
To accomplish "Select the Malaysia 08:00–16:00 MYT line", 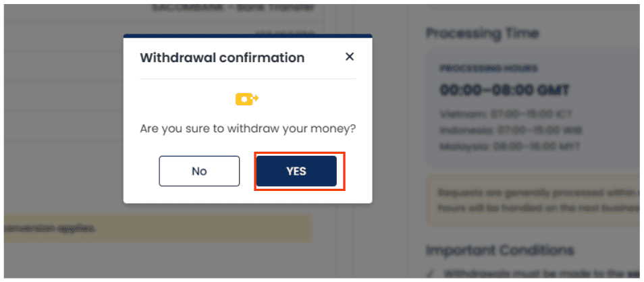I will 510,146.
